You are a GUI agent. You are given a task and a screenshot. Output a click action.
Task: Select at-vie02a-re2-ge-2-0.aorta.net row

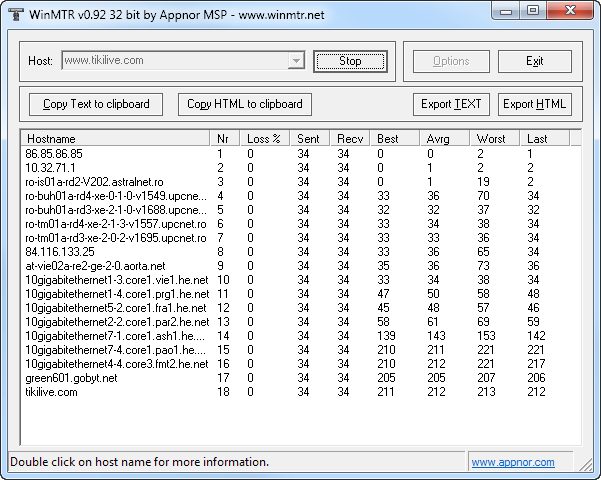click(301, 266)
